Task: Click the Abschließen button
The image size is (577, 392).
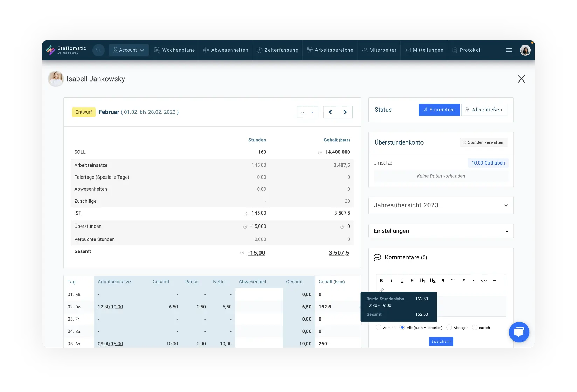Action: [x=484, y=110]
